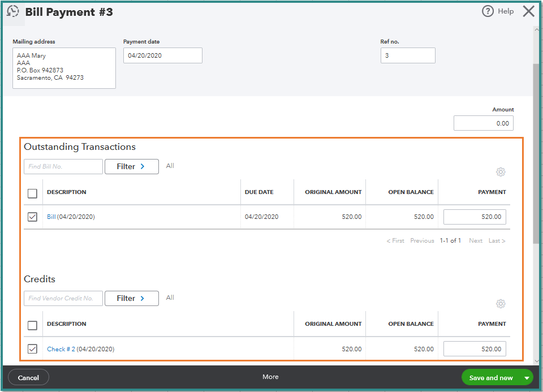Open Outstanding Transactions table settings gear

tap(501, 172)
